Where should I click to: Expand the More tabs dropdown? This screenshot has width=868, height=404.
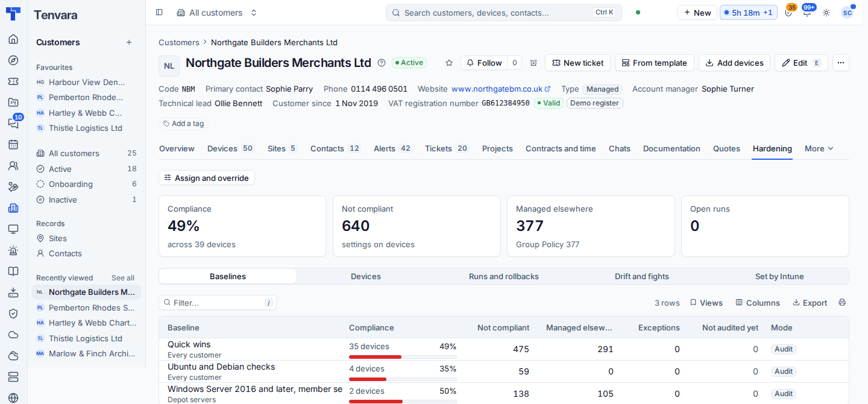tap(819, 148)
